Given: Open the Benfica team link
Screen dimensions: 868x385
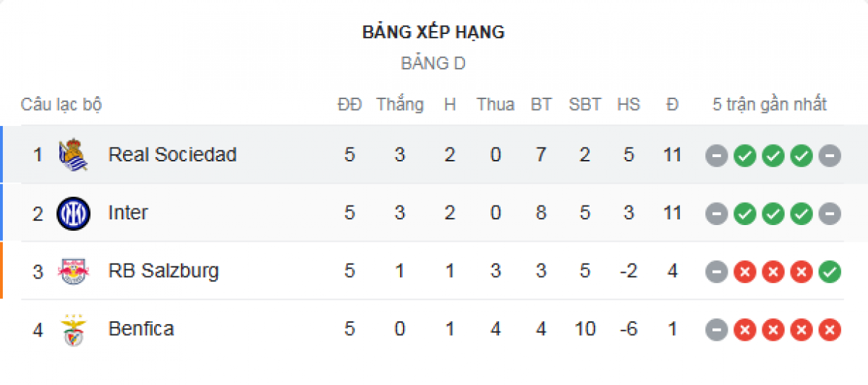Looking at the screenshot, I should point(141,329).
